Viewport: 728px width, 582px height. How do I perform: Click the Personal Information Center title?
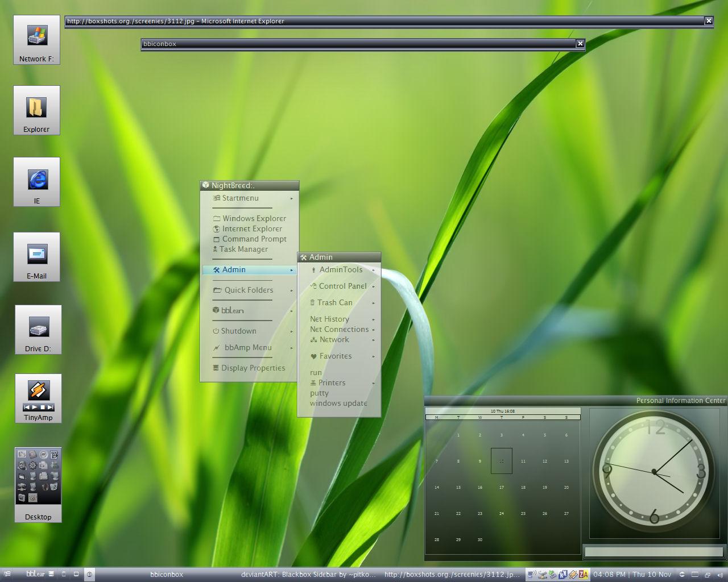[681, 401]
